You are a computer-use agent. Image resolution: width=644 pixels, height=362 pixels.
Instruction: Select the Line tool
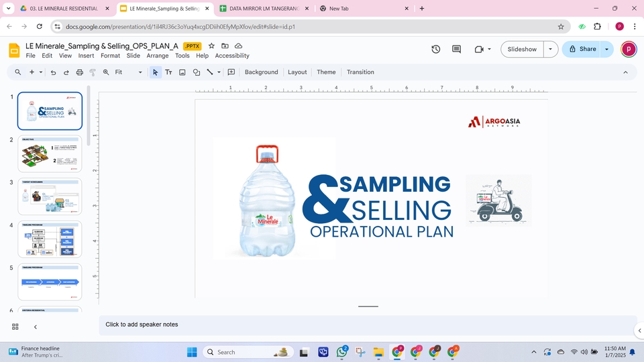pyautogui.click(x=210, y=72)
